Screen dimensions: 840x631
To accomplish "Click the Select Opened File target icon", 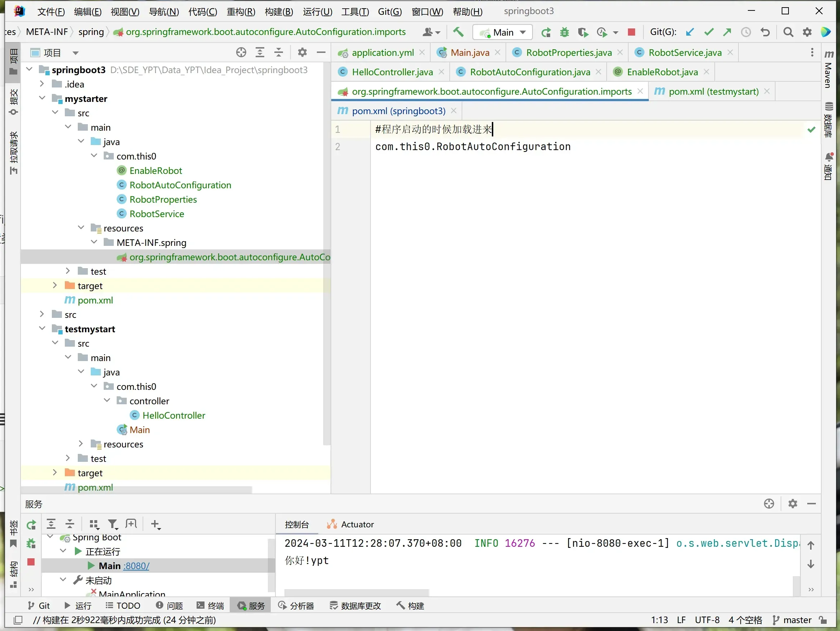I will pyautogui.click(x=241, y=53).
